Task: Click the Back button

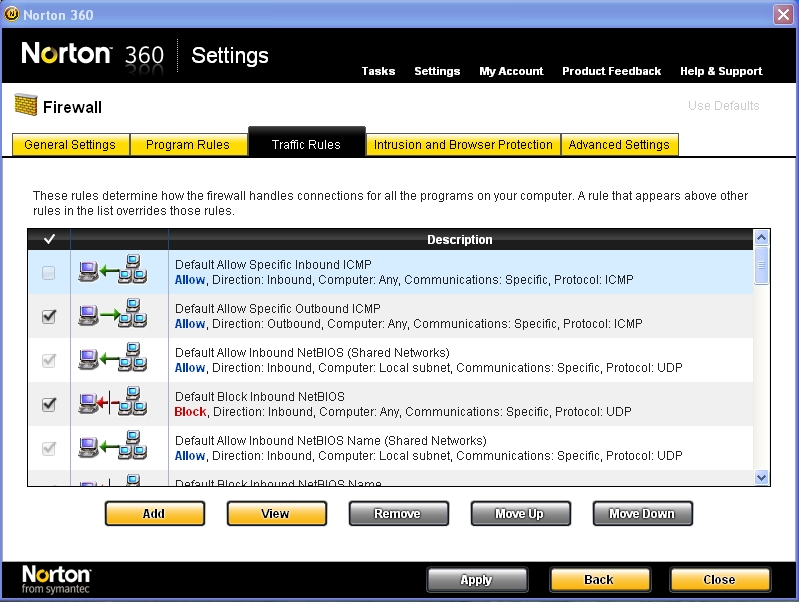Action: (x=600, y=580)
